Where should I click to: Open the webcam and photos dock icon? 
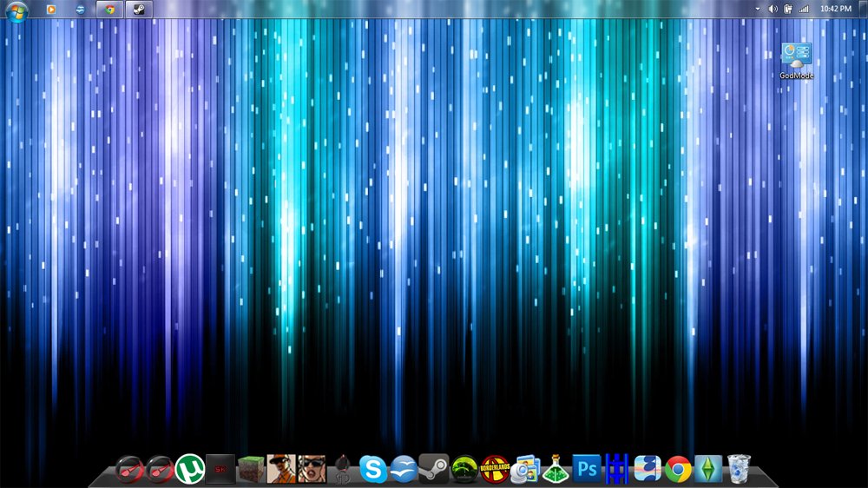(525, 469)
